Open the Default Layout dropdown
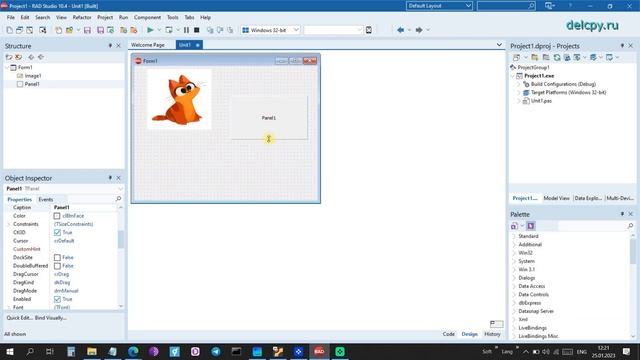The width and height of the screenshot is (640, 360). tap(468, 6)
